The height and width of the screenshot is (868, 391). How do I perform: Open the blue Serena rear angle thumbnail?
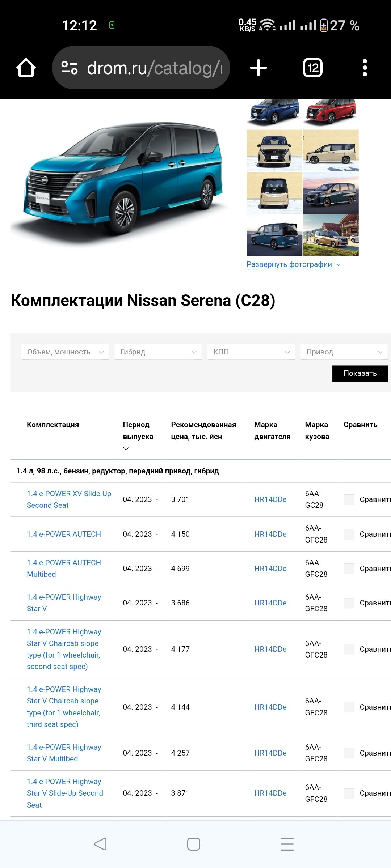pos(274,235)
